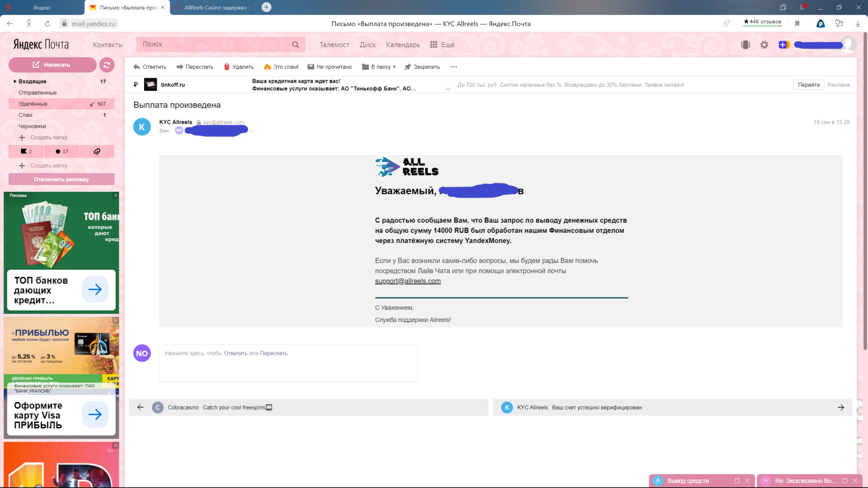Close the ТОП банков advertisement
The image size is (868, 488).
[116, 195]
